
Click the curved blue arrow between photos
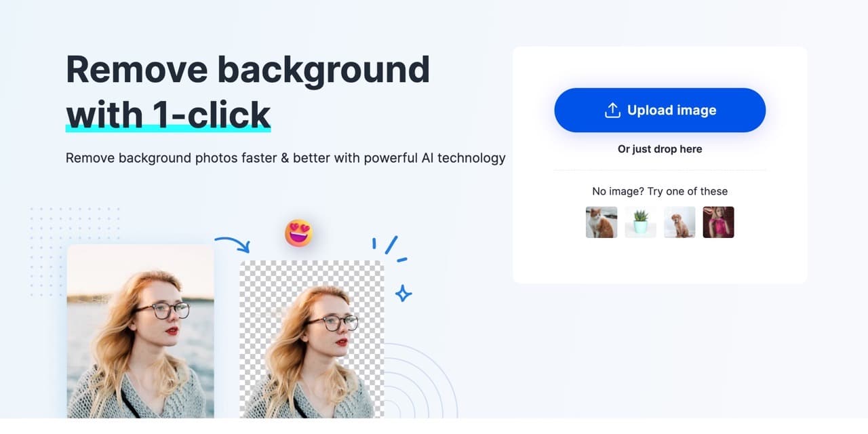232,243
